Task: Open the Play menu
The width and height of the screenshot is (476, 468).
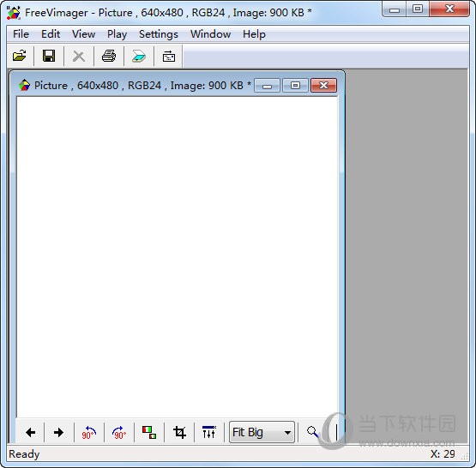Action: (x=117, y=34)
